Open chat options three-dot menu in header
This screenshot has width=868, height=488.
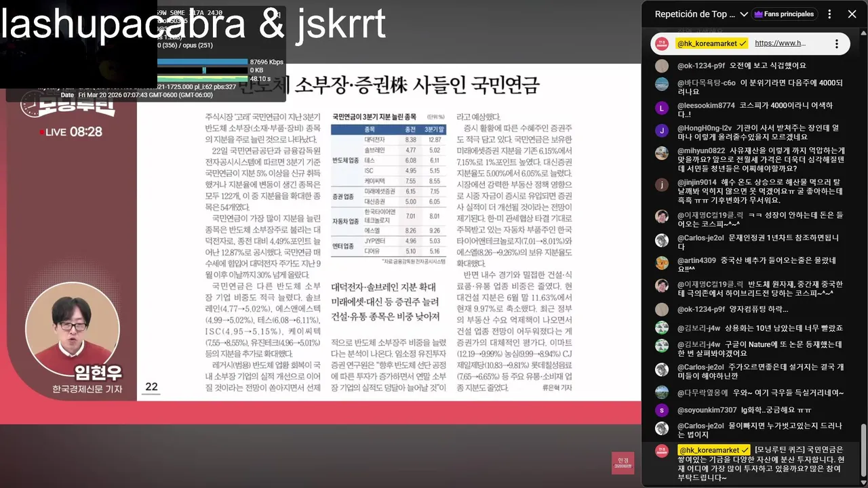[x=829, y=14]
